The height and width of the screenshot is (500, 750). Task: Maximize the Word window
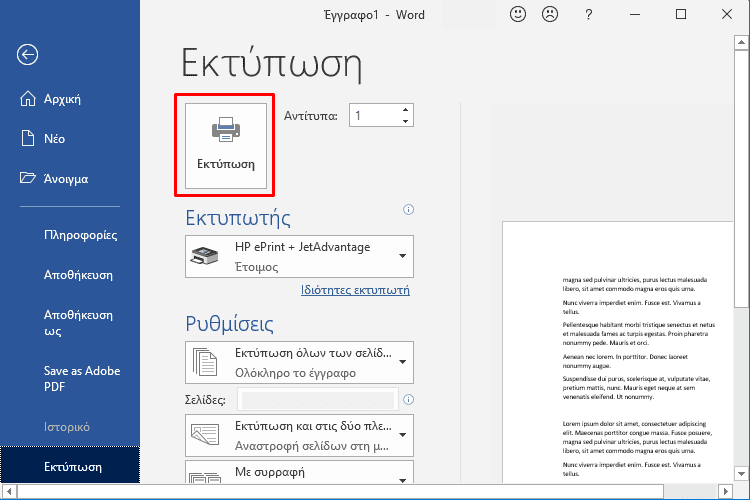coord(681,14)
